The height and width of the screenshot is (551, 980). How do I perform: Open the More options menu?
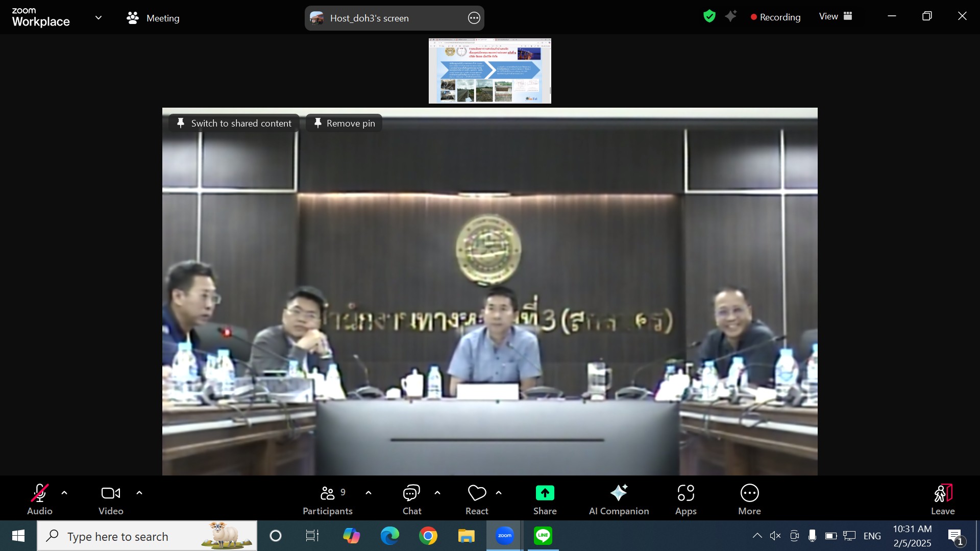[x=749, y=499]
